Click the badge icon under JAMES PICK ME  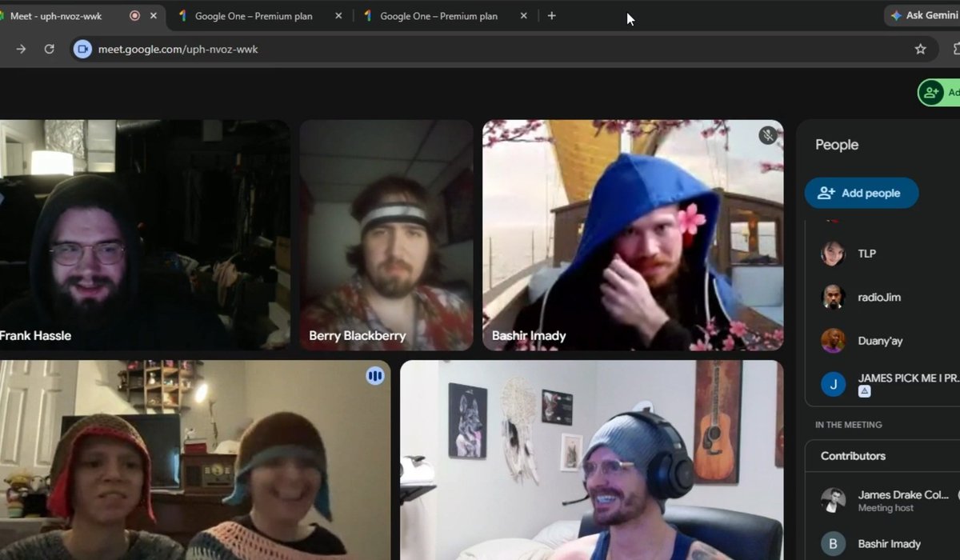pos(865,392)
